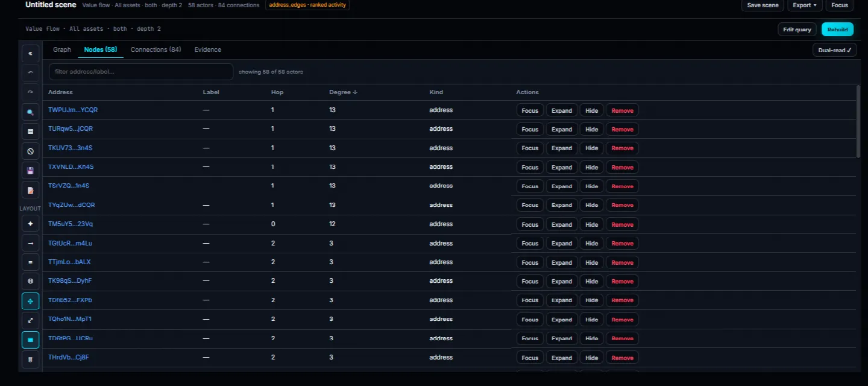This screenshot has width=868, height=386.
Task: Collapse the sidebar with the double-chevron icon
Action: 31,53
